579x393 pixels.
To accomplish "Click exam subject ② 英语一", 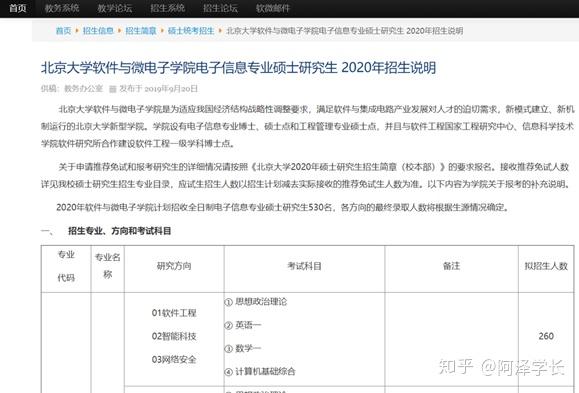I will pos(243,325).
